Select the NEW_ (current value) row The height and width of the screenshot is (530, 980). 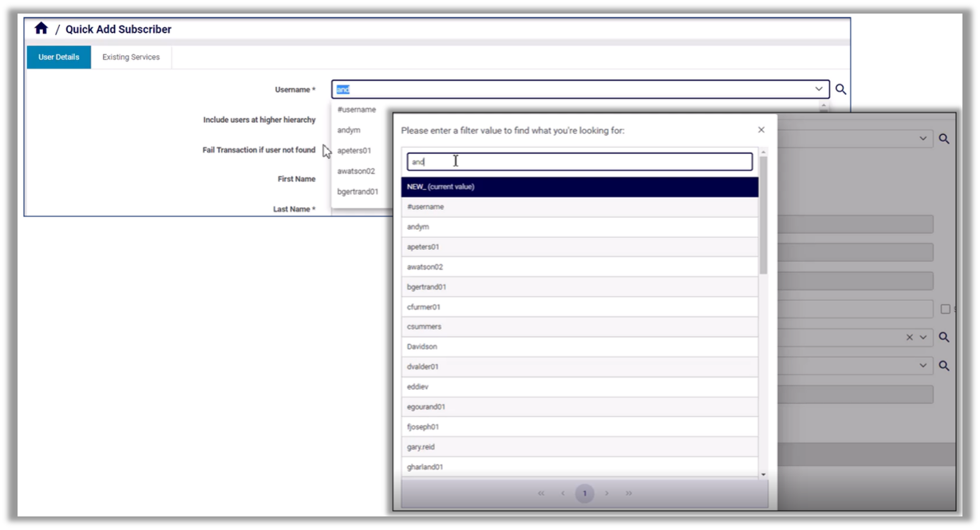pos(579,187)
